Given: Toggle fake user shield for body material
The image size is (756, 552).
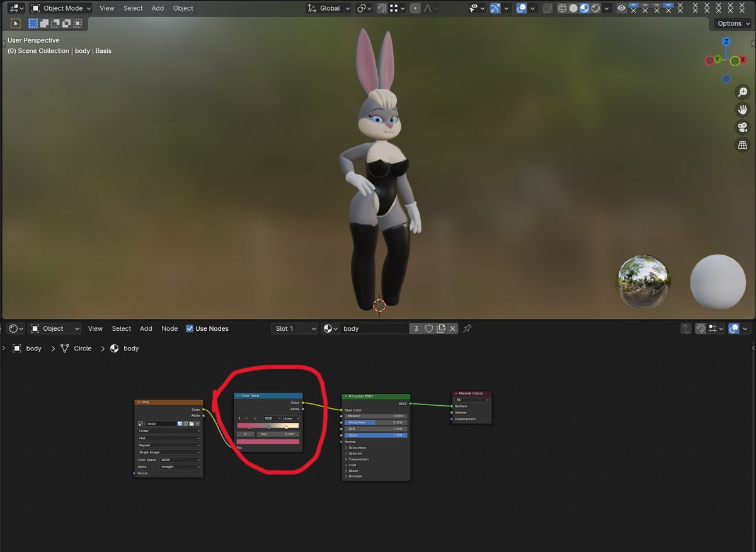Looking at the screenshot, I should pyautogui.click(x=429, y=328).
